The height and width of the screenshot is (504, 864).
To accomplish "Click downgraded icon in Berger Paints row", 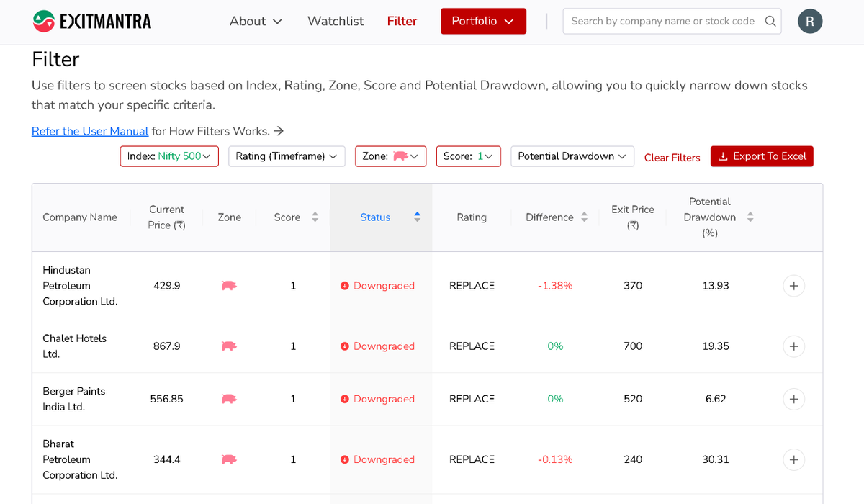I will [345, 399].
